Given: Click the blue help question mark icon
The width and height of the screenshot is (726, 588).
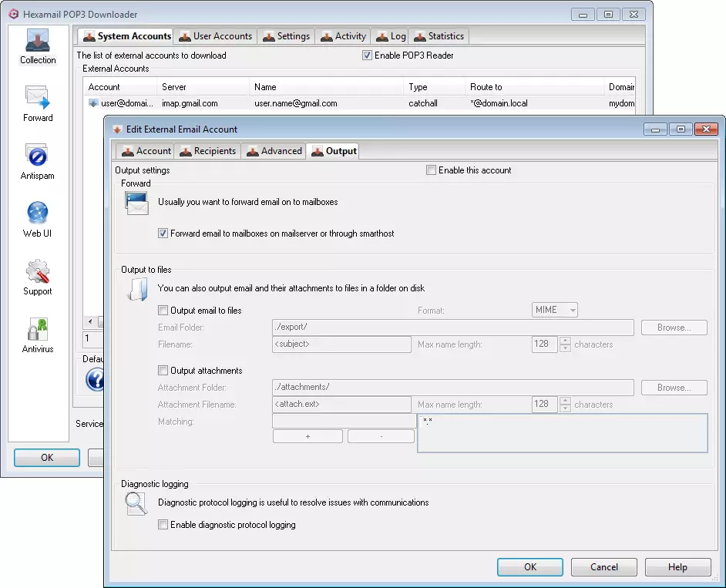Looking at the screenshot, I should pyautogui.click(x=94, y=379).
